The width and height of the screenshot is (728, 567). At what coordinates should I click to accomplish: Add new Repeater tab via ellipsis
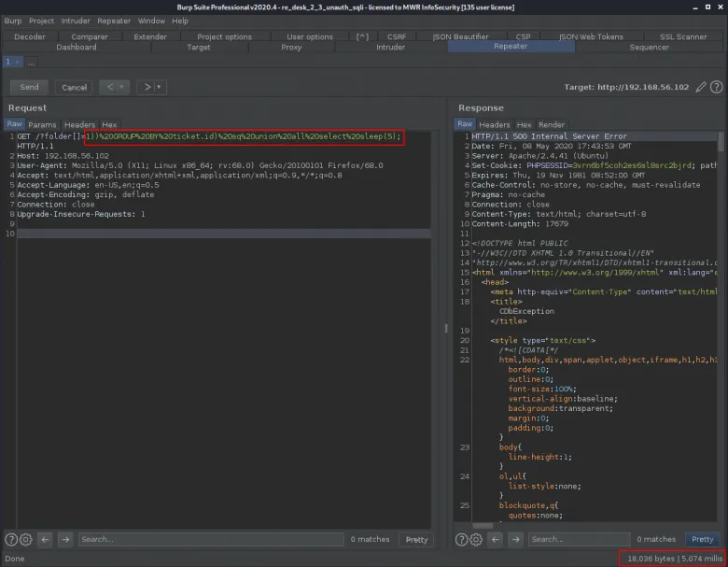pos(31,63)
